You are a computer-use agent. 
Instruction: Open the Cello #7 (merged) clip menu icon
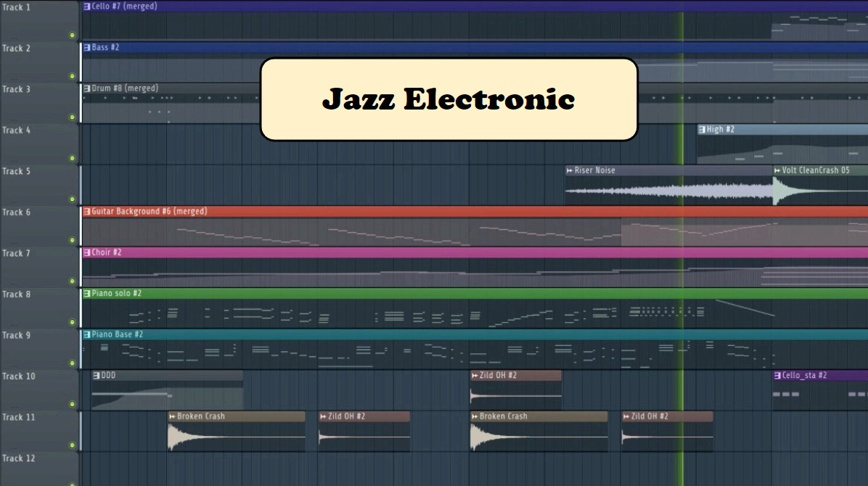coord(87,7)
